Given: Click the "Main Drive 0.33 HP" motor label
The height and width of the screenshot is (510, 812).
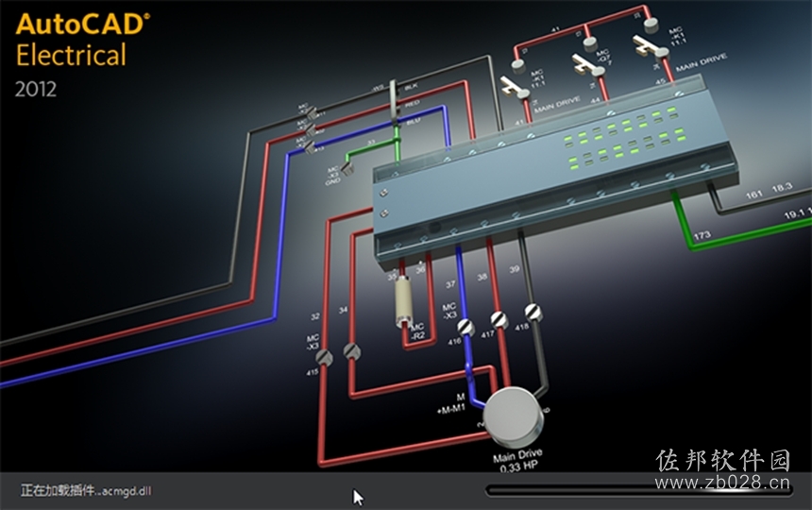Looking at the screenshot, I should point(518,461).
